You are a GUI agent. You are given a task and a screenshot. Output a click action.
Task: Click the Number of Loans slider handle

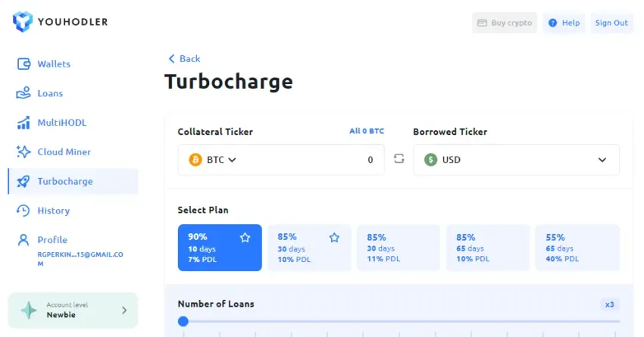[x=183, y=321]
